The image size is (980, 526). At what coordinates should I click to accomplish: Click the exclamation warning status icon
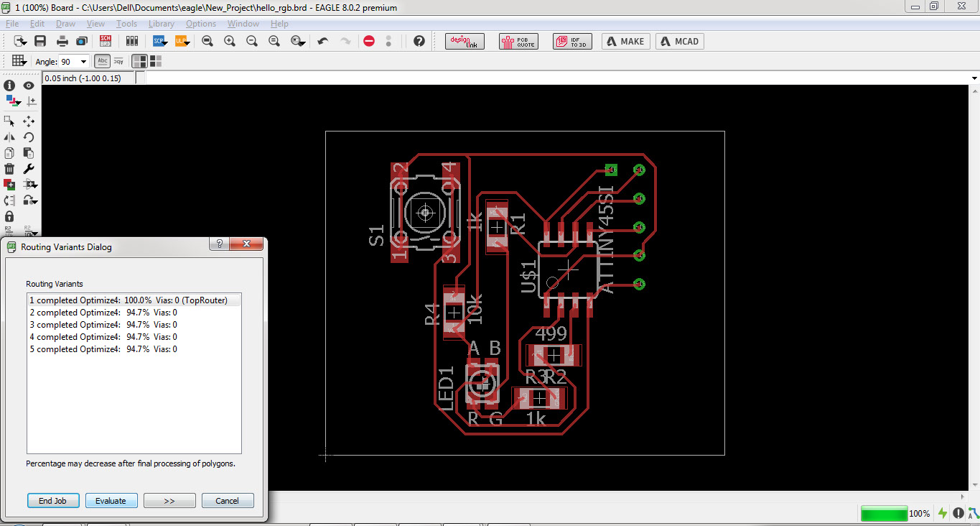(x=958, y=513)
